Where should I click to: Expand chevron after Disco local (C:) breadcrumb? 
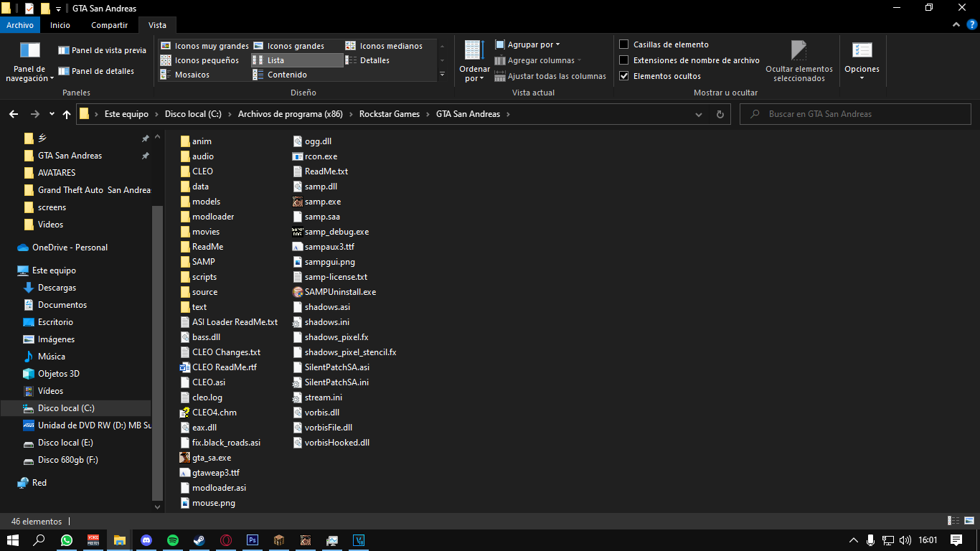point(230,114)
